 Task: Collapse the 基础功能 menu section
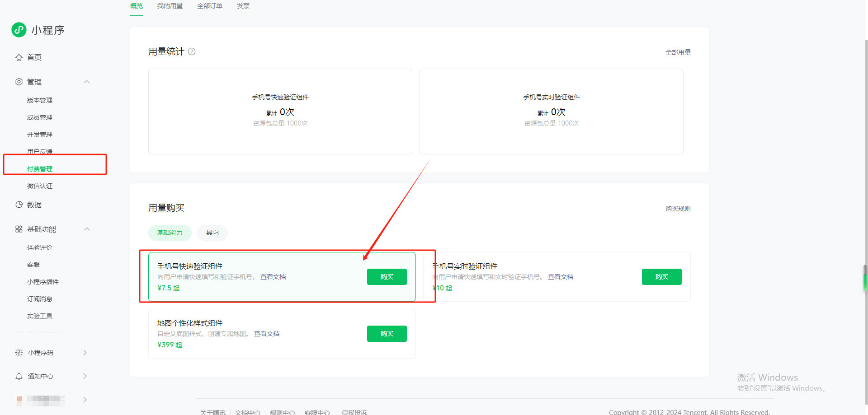pos(87,229)
